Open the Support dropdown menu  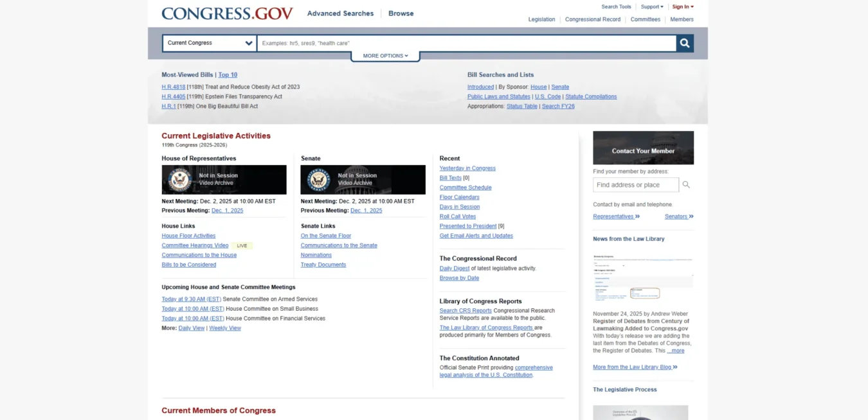652,6
